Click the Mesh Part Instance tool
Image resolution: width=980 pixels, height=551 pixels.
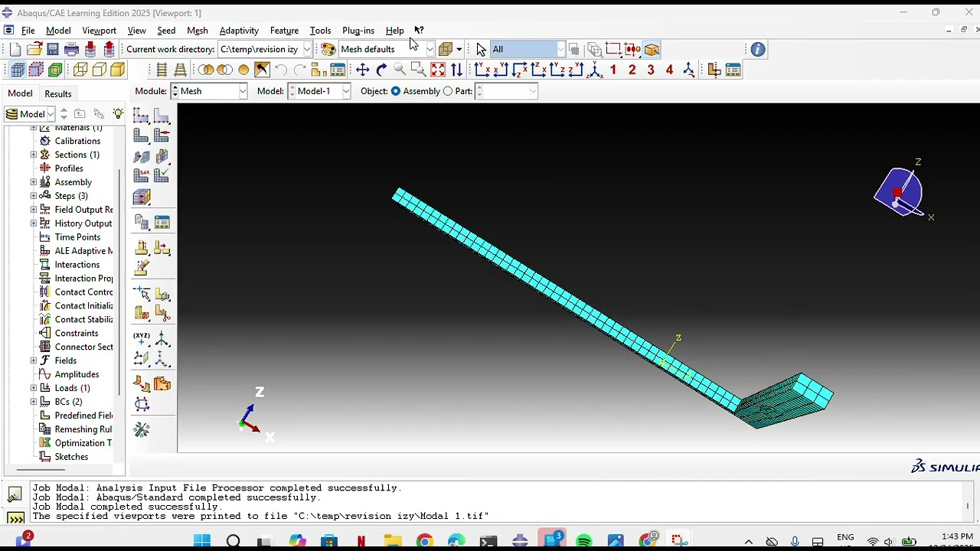(x=142, y=135)
